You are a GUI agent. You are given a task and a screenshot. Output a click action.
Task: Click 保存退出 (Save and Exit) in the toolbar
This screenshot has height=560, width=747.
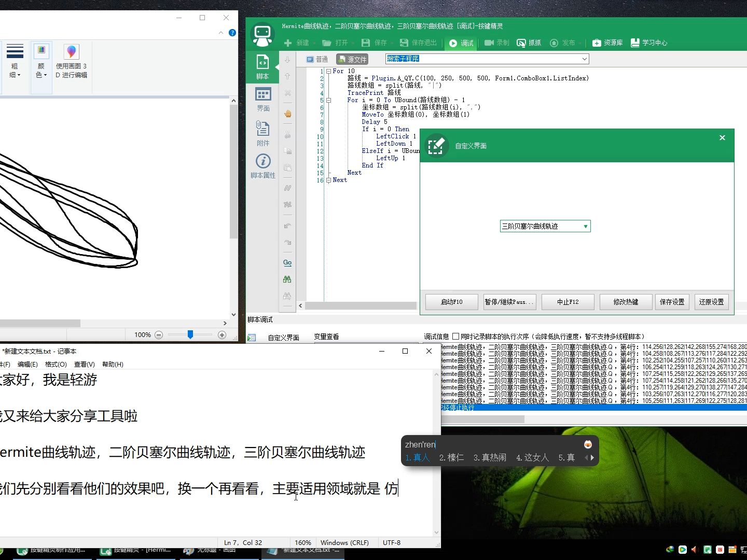(419, 43)
